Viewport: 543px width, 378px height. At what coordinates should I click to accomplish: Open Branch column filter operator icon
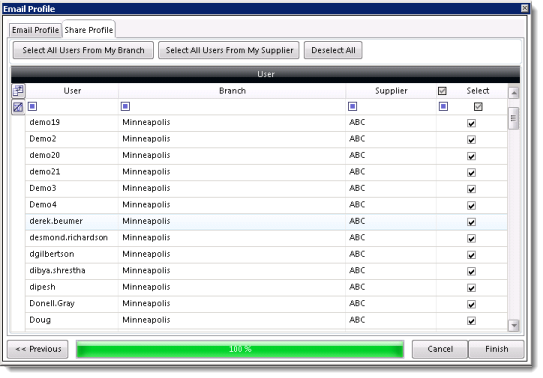coord(125,106)
